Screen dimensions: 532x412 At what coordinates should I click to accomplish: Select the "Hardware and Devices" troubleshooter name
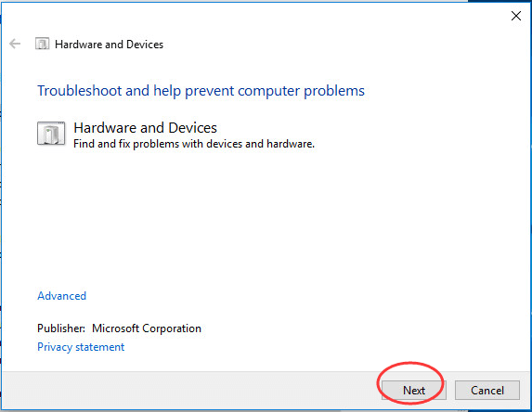[x=145, y=128]
